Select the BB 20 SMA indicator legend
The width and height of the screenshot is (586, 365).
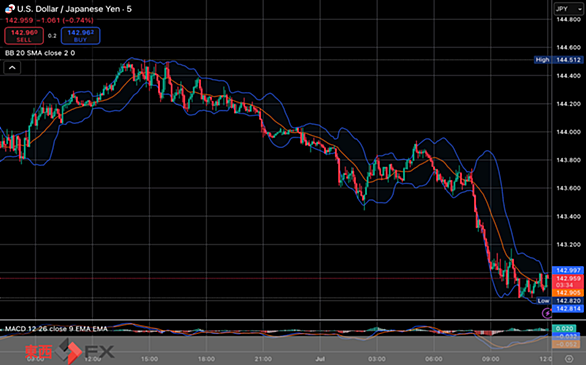(40, 53)
